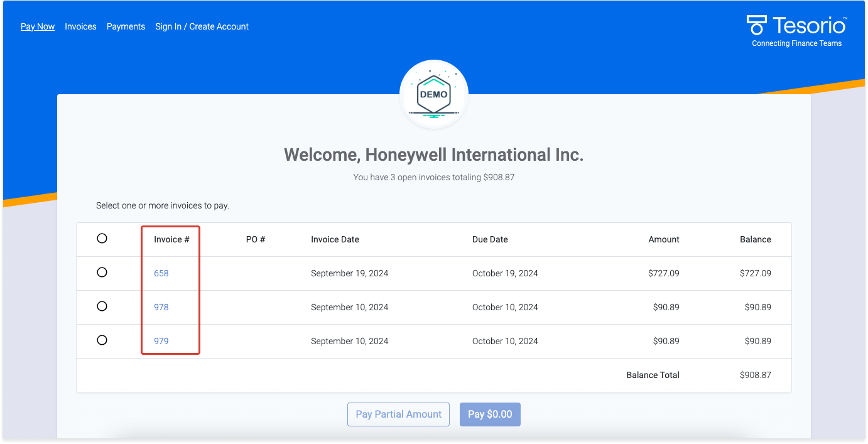Open invoice 979 link

coord(161,341)
